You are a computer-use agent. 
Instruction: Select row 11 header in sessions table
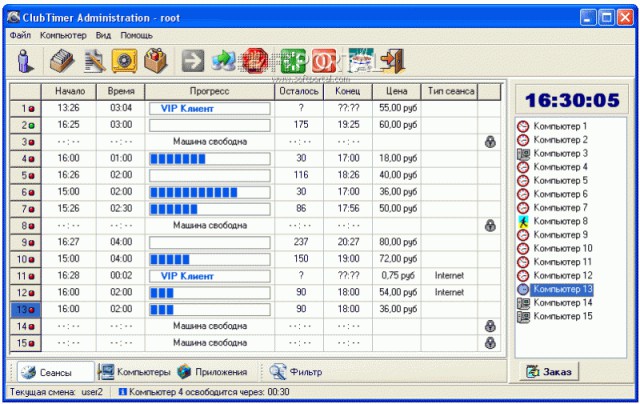coord(25,276)
